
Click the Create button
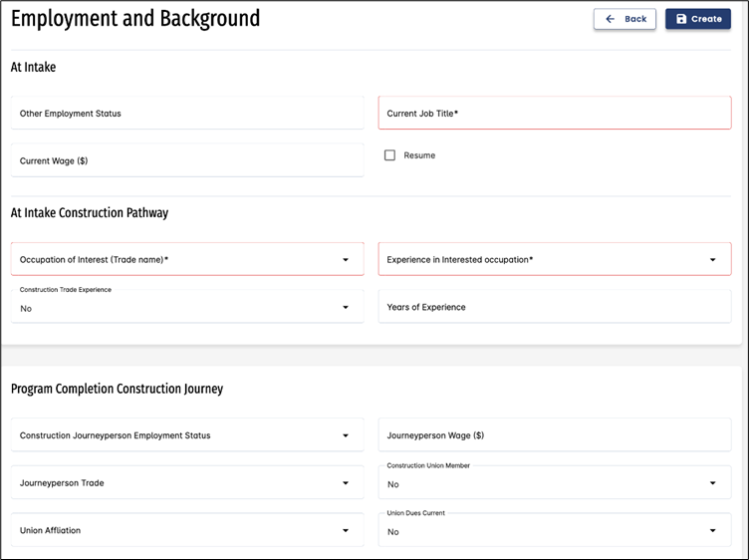click(698, 19)
